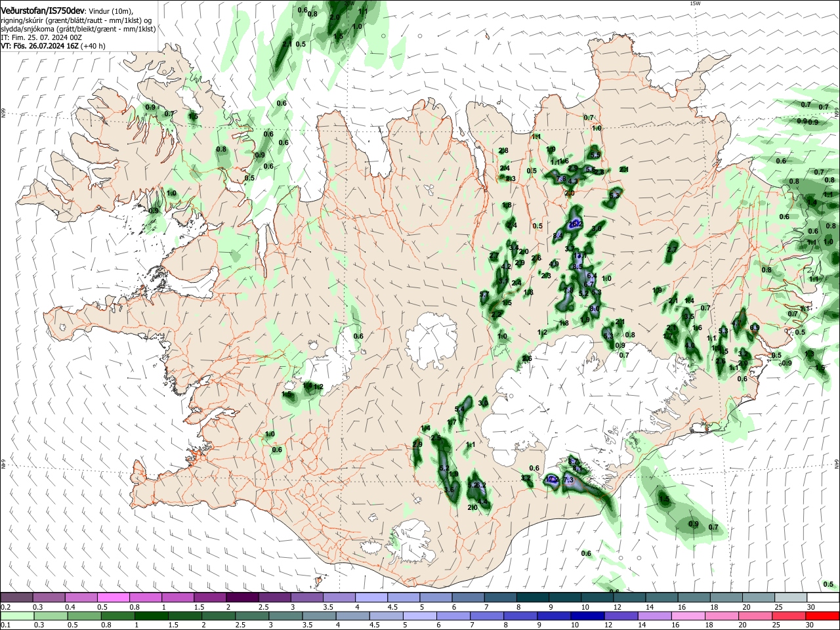840x630 pixels.
Task: Click the lavender snow swatch between 4 and 4.5
Action: (x=370, y=598)
